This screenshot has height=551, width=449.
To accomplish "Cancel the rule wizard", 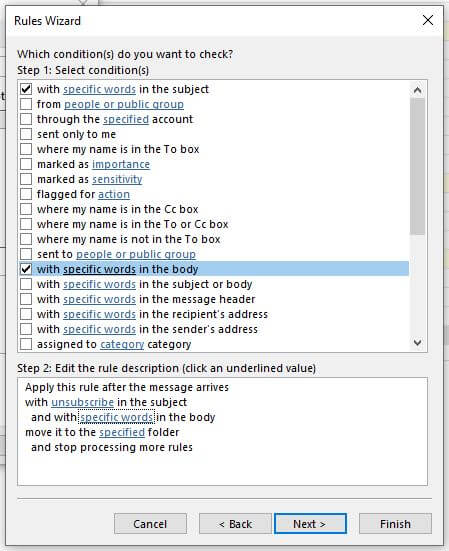I will (x=150, y=524).
